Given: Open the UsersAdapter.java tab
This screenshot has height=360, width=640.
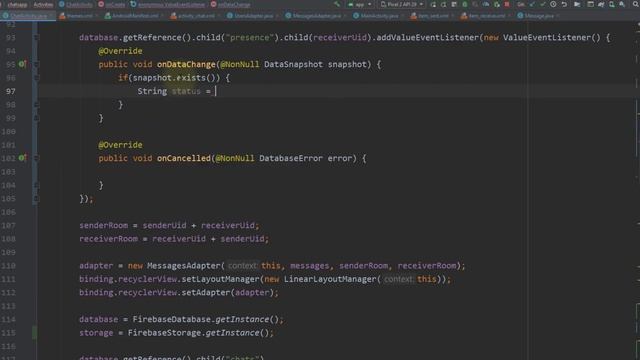Looking at the screenshot, I should point(252,16).
